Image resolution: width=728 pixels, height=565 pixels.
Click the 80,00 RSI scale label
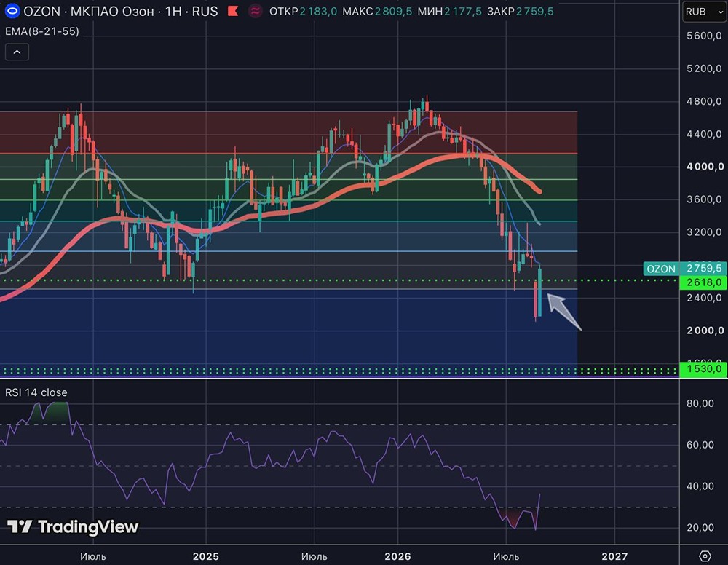(700, 403)
